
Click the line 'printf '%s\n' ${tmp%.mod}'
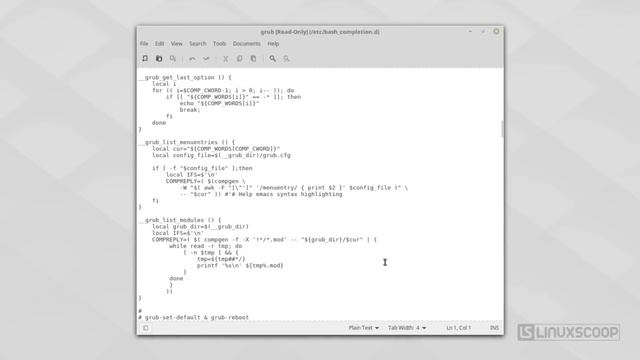tap(240, 265)
